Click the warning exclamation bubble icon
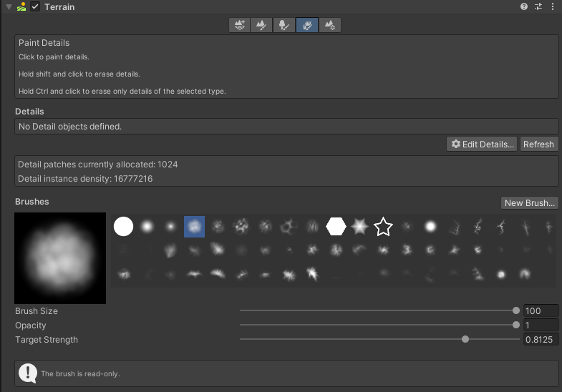This screenshot has width=562, height=392. (x=28, y=373)
